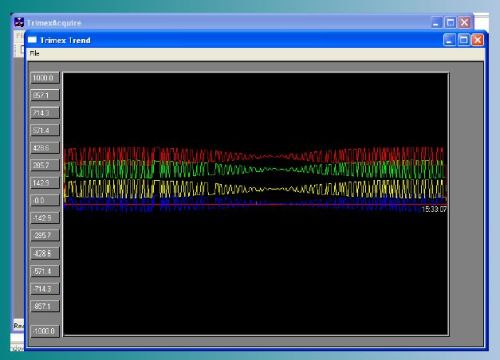Close the TrimexAcquire window
This screenshot has height=360, width=500.
[x=464, y=23]
